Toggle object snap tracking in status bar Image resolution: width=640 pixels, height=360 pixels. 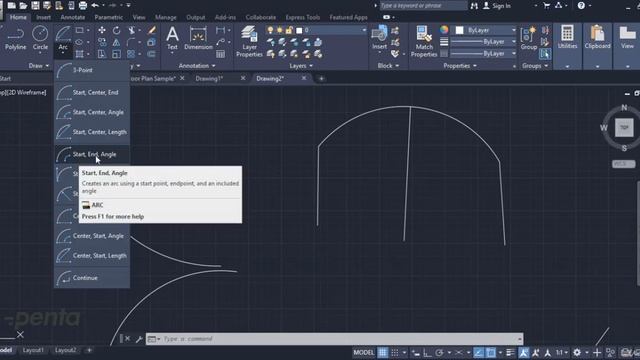click(478, 352)
